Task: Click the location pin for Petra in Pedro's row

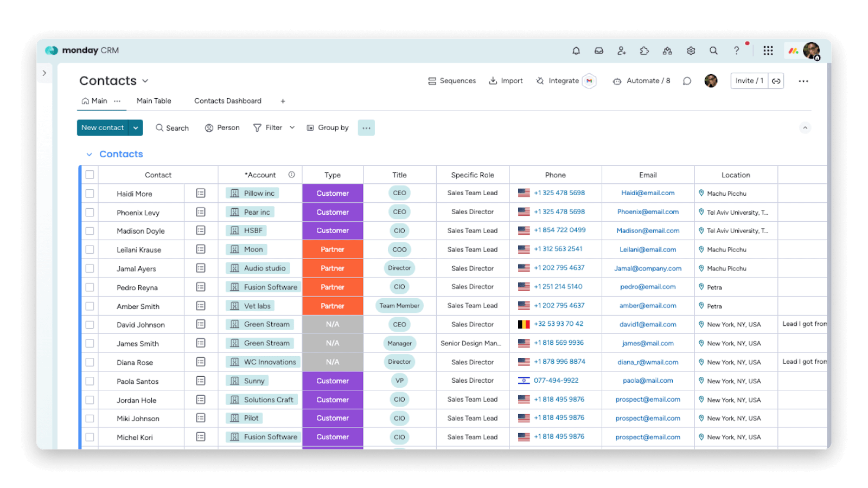Action: click(701, 287)
